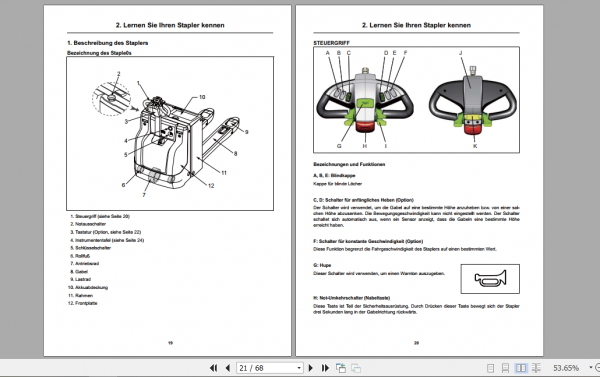Click the left page title 'Lernen Sie Ihren Stapler kennen'
600x377 pixels.
(173, 25)
